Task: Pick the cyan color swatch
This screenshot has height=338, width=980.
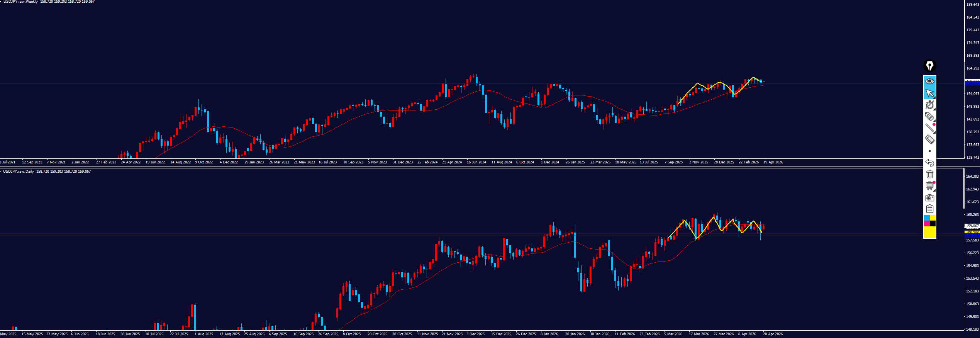Action: (927, 218)
